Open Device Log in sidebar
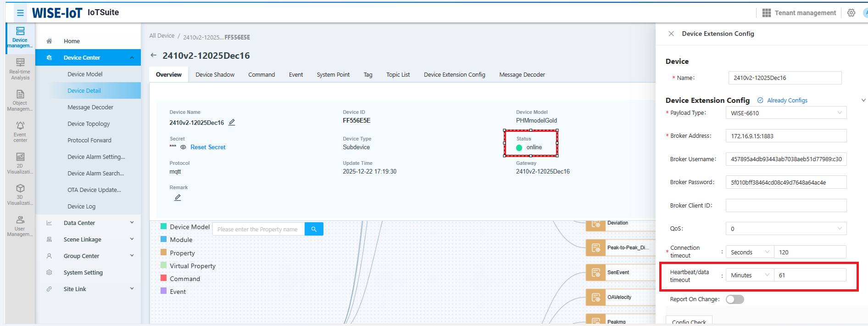868x326 pixels. click(x=82, y=206)
